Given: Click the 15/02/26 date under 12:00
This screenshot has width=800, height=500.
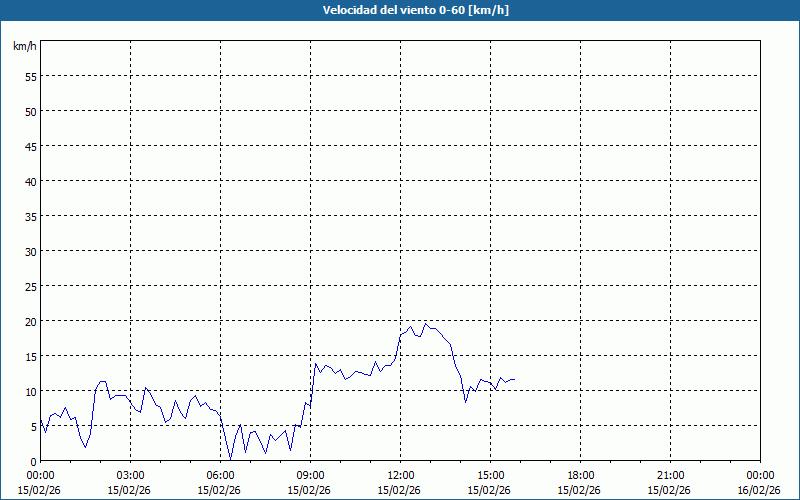Looking at the screenshot, I should pyautogui.click(x=400, y=490).
